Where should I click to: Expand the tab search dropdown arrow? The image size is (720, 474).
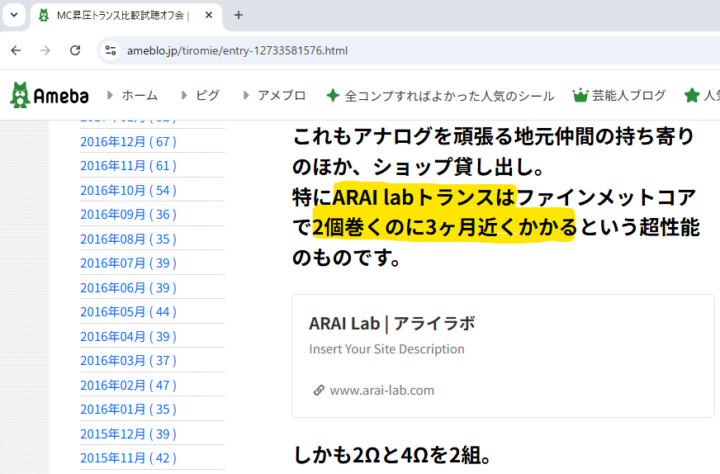click(x=14, y=15)
